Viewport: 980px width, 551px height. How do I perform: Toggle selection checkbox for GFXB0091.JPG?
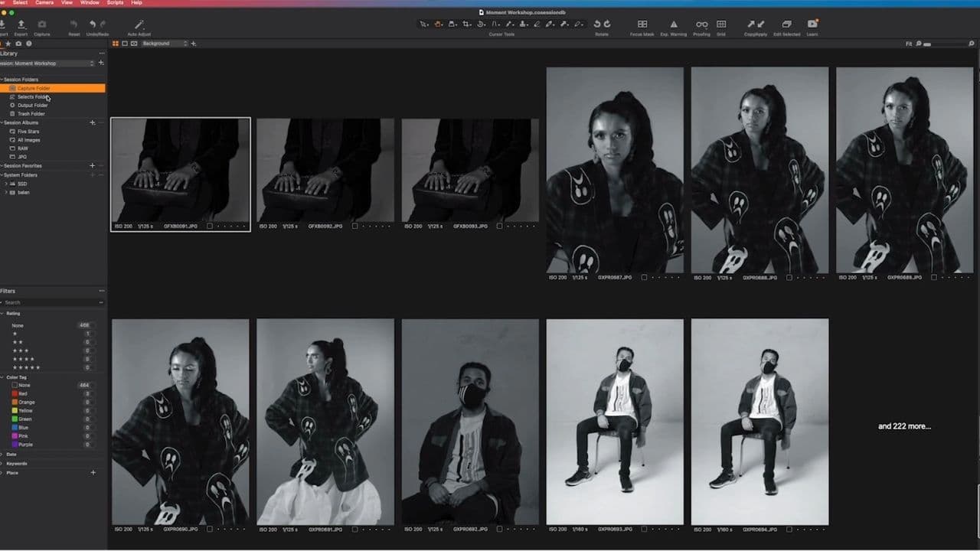coord(210,227)
